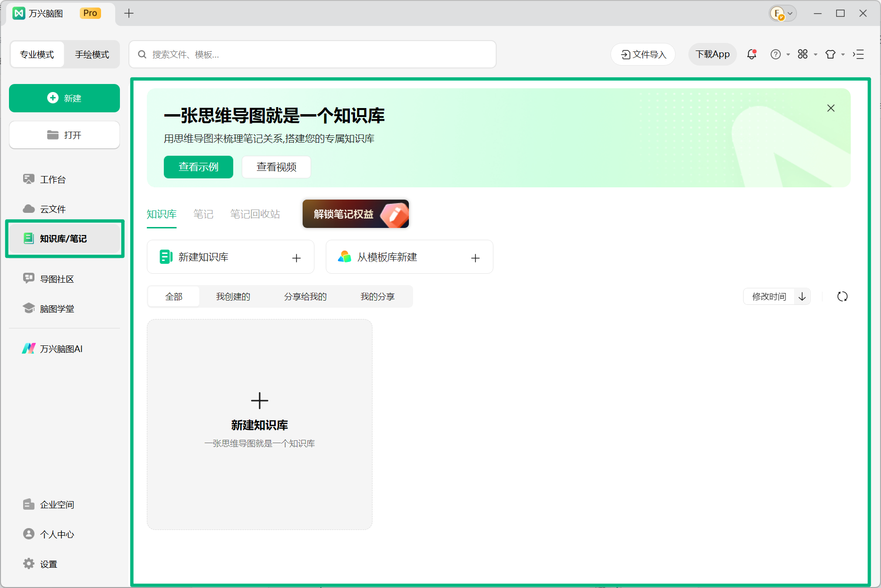The width and height of the screenshot is (881, 588).
Task: Click the collapse list icon at top right
Action: [858, 54]
